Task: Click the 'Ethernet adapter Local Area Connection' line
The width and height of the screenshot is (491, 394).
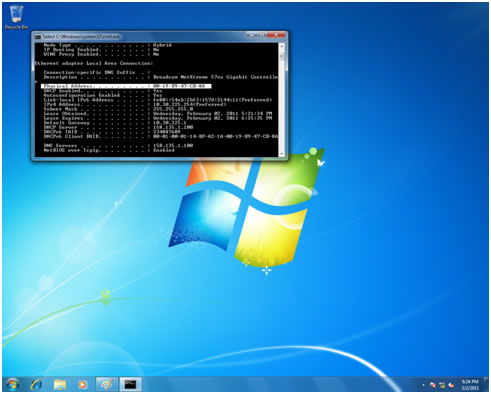Action: tap(94, 63)
